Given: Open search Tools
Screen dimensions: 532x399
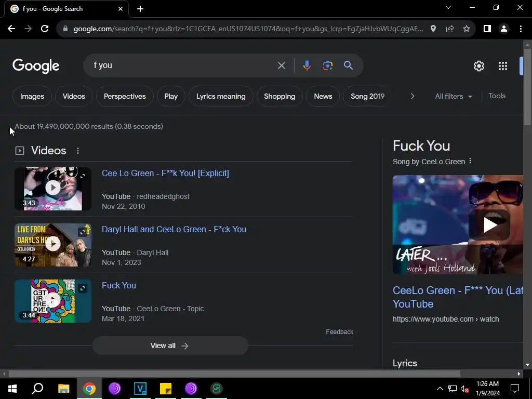Looking at the screenshot, I should point(497,96).
